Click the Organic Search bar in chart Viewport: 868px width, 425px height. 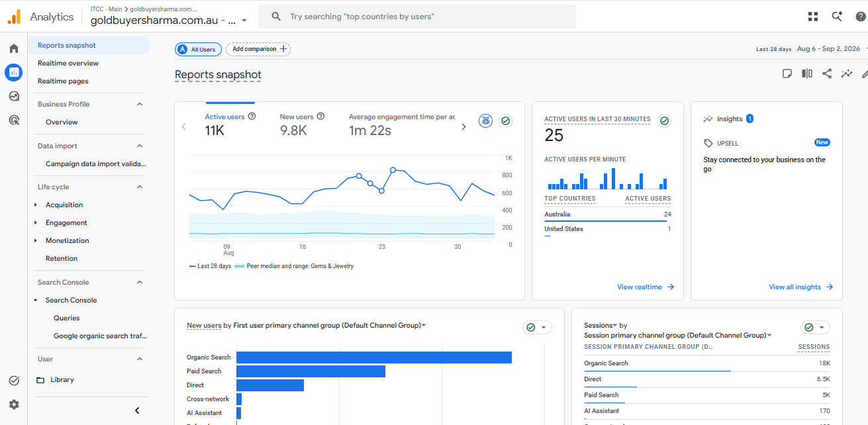(x=374, y=357)
